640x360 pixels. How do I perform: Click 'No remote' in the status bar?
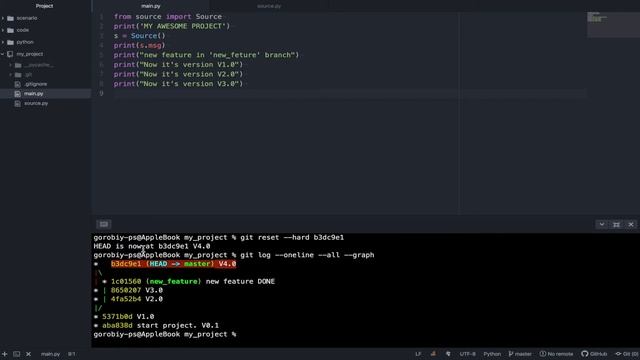pyautogui.click(x=556, y=354)
